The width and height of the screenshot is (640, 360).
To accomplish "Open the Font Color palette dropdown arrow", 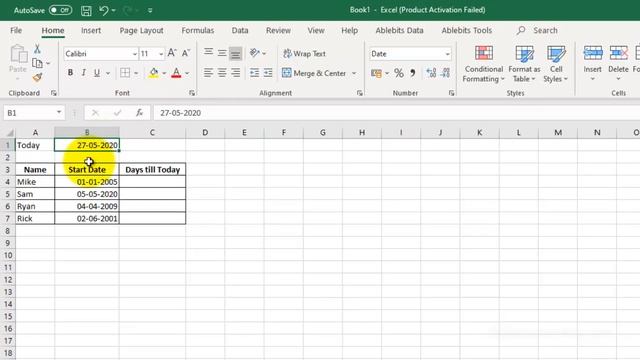I will coord(187,73).
